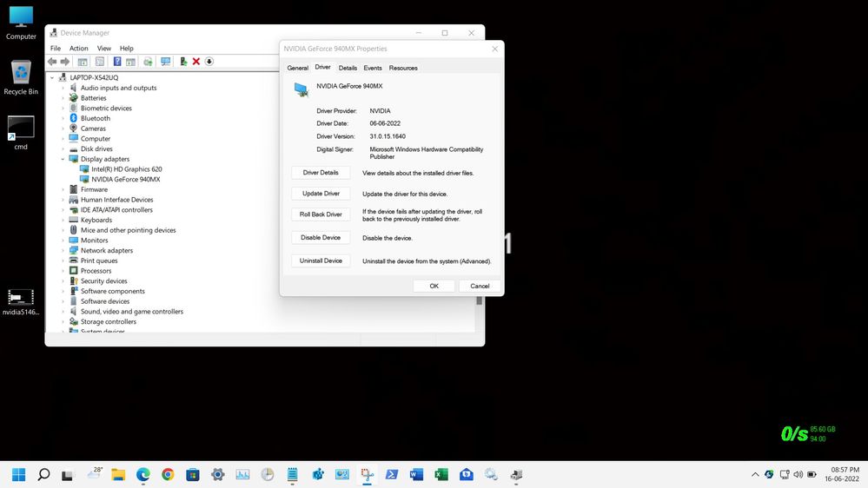Click the Device Manager vertical scrollbar
Screen dimensions: 868x488
click(x=479, y=300)
